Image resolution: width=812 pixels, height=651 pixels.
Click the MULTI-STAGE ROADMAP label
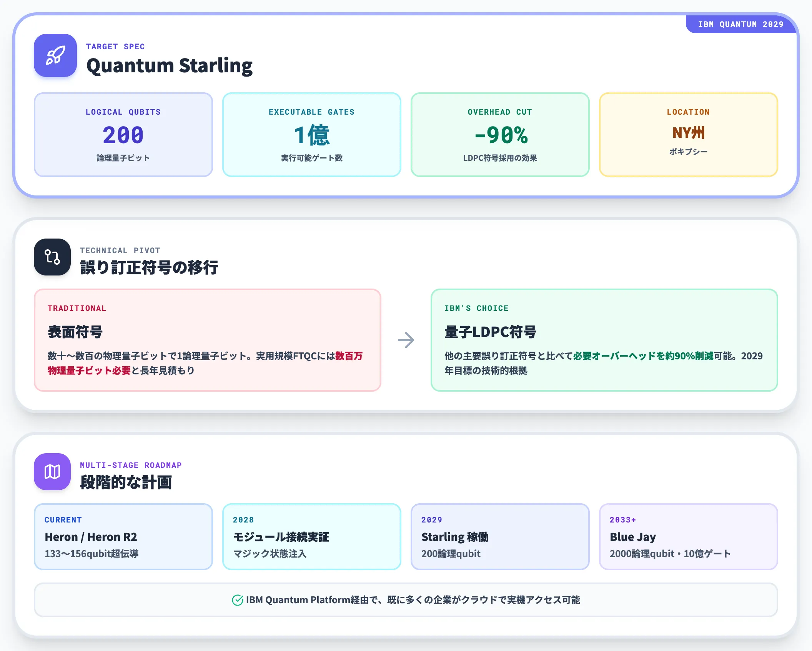[x=131, y=465]
